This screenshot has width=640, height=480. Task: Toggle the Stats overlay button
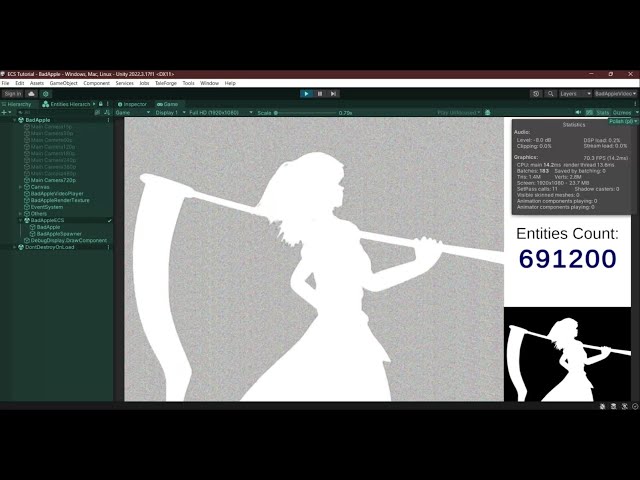pos(602,112)
